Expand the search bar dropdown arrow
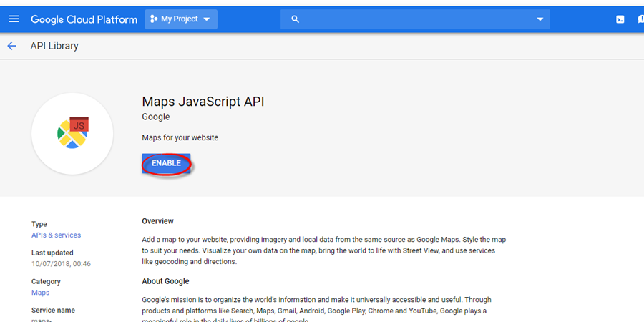Viewport: 644px width, 322px height. 540,19
